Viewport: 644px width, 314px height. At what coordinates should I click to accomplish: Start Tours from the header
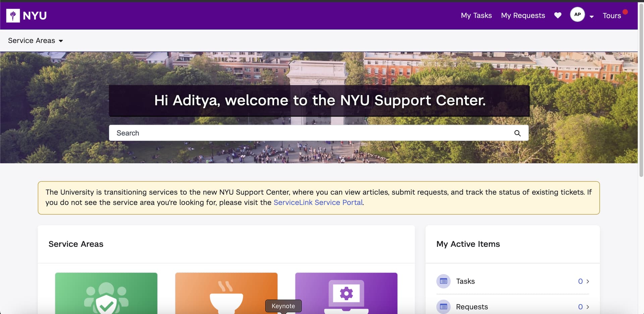click(611, 16)
